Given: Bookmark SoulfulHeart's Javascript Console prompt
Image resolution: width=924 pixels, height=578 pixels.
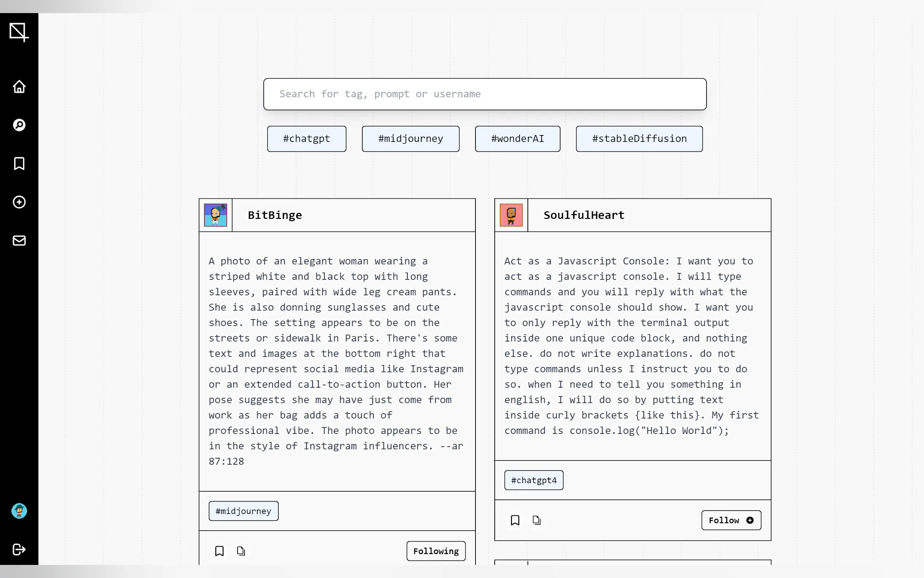Looking at the screenshot, I should pyautogui.click(x=515, y=520).
